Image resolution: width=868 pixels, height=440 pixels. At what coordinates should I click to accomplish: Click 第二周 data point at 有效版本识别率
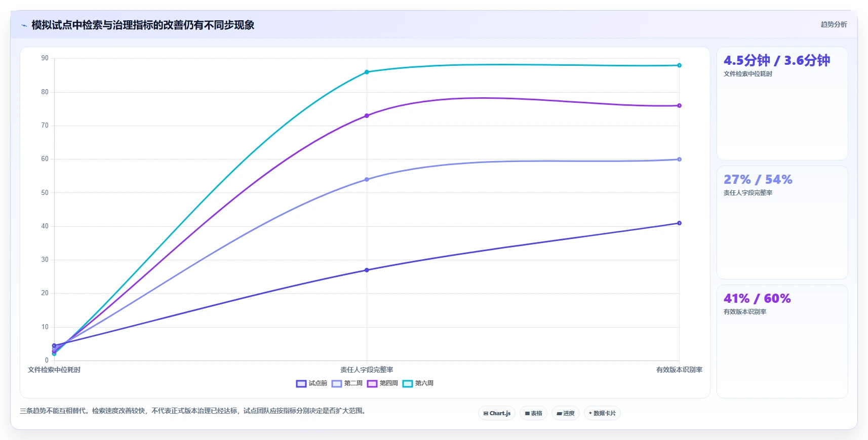tap(679, 159)
